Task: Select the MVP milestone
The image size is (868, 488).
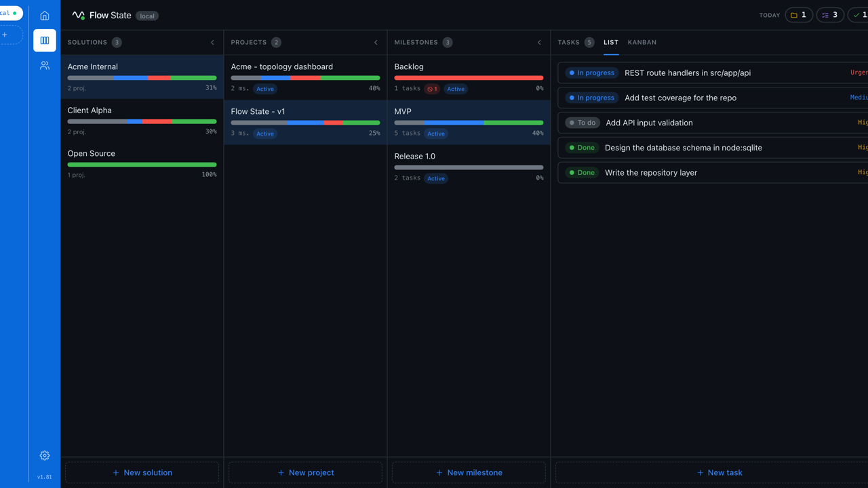Action: click(469, 122)
